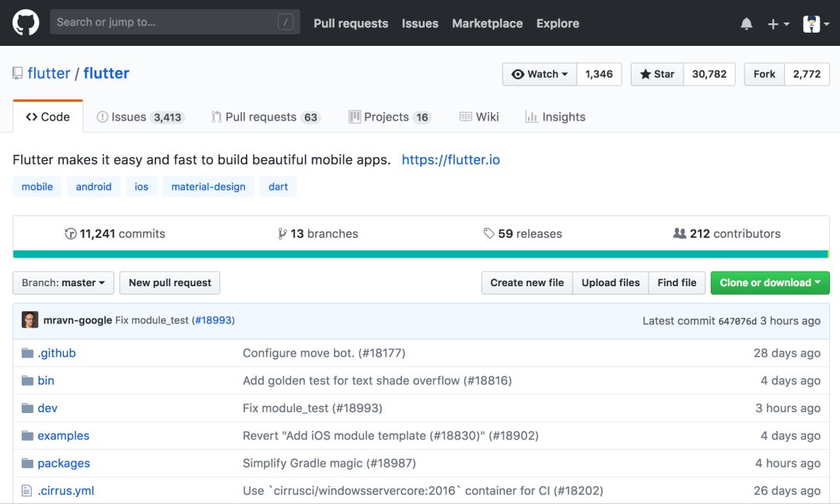Open Pull requests in top navigation
The image size is (840, 504).
[351, 23]
